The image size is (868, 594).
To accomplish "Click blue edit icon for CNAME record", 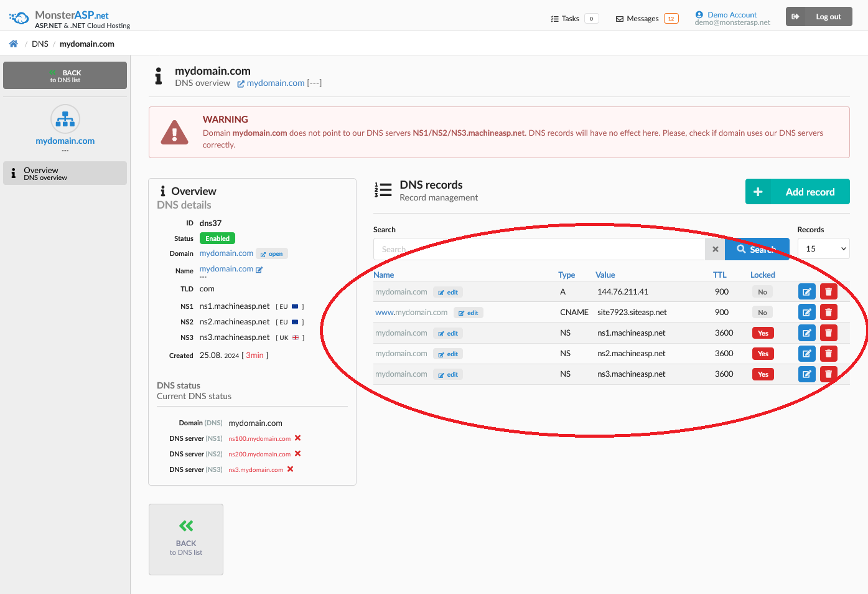I will [x=806, y=312].
